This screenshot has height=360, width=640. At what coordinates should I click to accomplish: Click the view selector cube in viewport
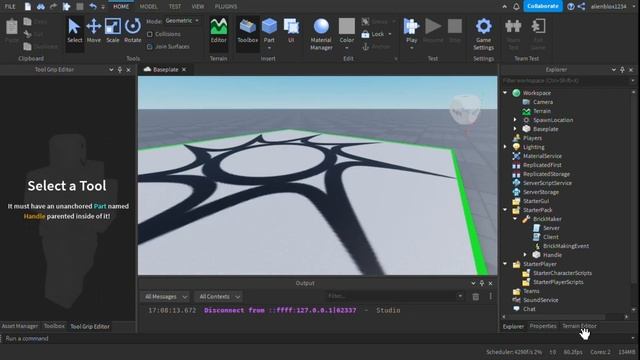click(464, 109)
